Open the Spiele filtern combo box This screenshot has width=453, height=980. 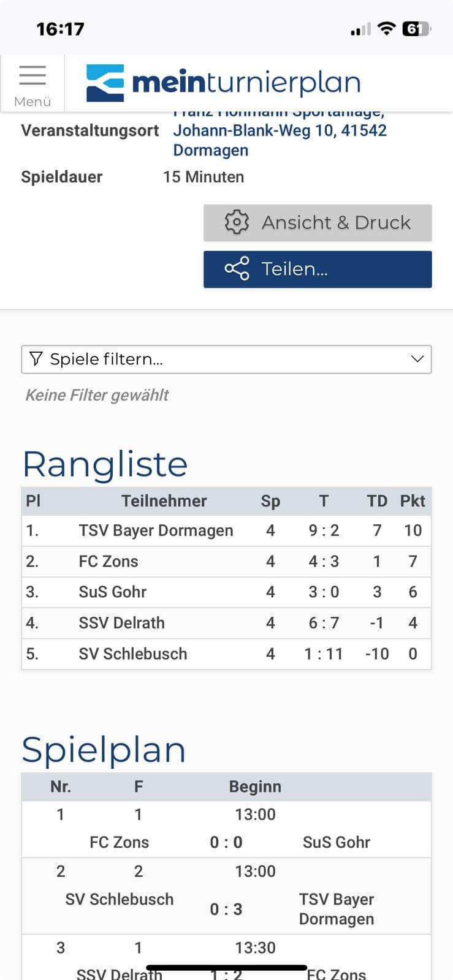226,360
